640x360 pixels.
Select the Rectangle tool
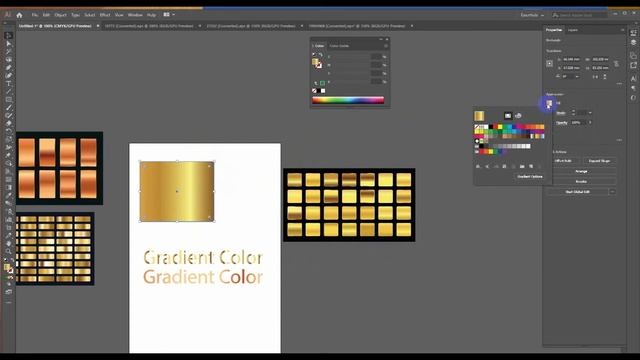[x=8, y=100]
